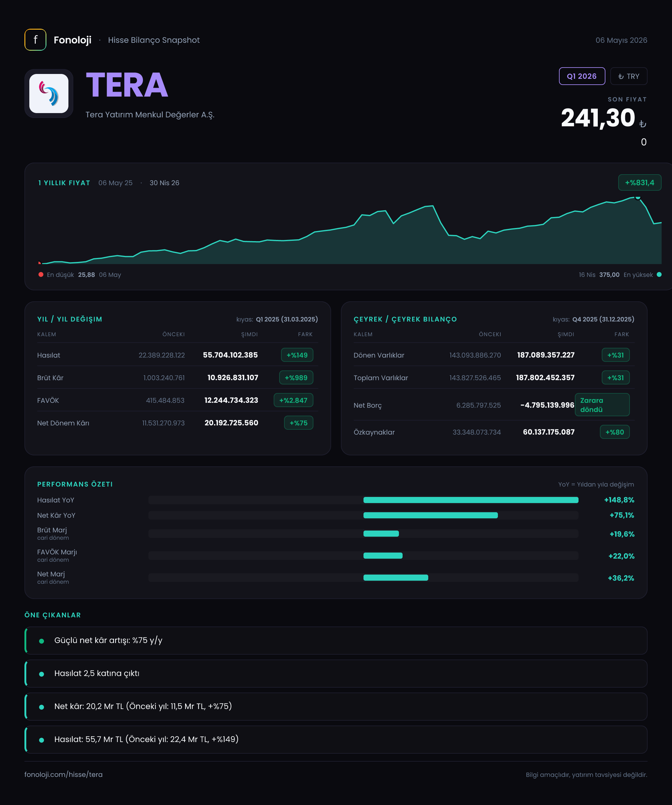The height and width of the screenshot is (805, 672).
Task: Open fonoloji.com/hisse/tera footer link
Action: [x=64, y=774]
